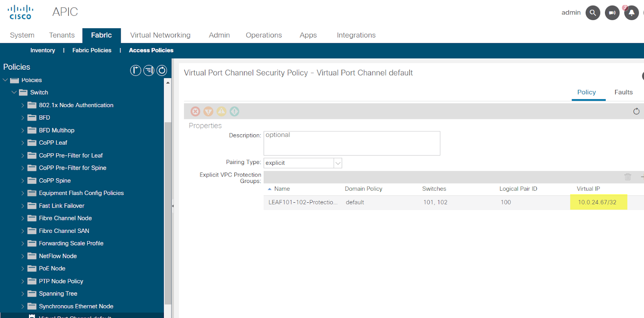Sort by Name column header

[x=282, y=189]
